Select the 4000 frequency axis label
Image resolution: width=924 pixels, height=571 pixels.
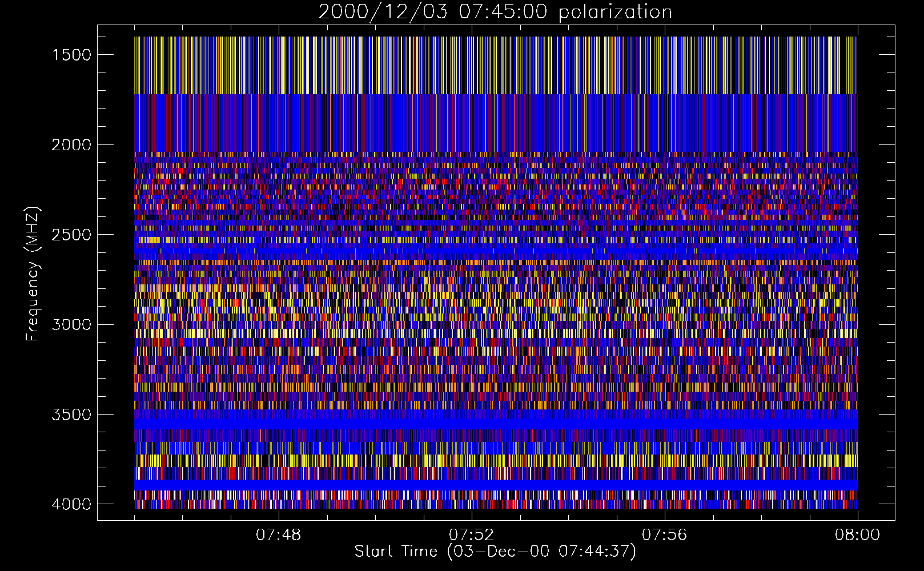[x=71, y=504]
